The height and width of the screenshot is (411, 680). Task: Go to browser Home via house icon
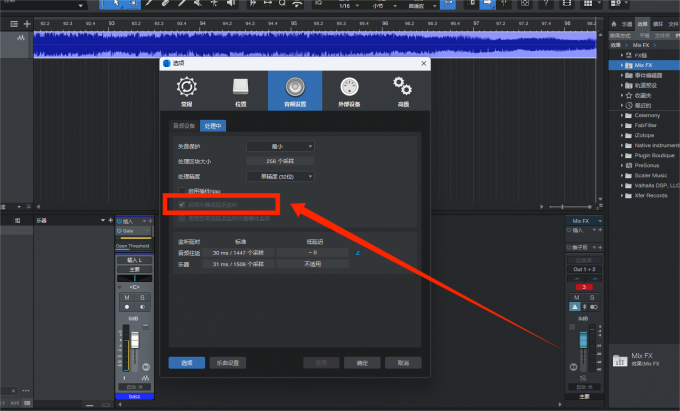614,24
